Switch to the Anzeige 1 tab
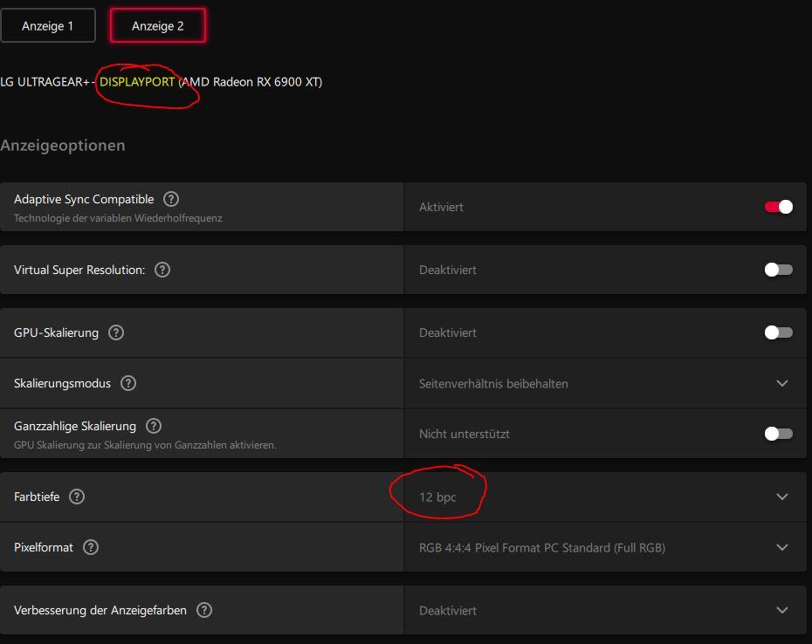This screenshot has width=812, height=644. (48, 25)
